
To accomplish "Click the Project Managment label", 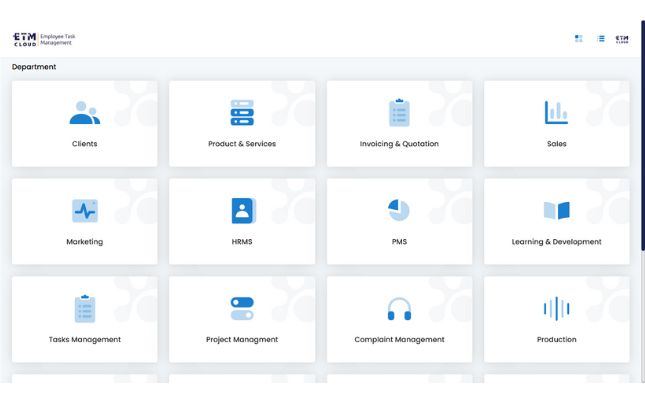I will pos(242,340).
